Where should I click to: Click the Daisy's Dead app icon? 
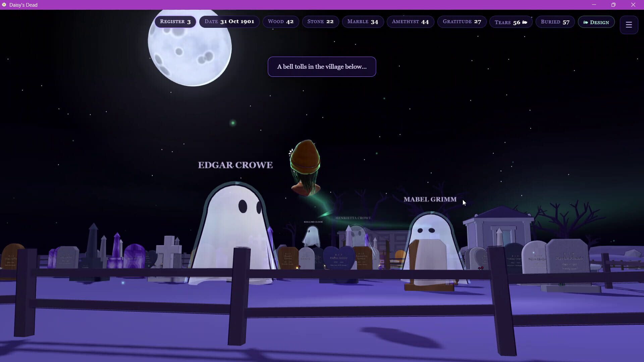click(4, 5)
